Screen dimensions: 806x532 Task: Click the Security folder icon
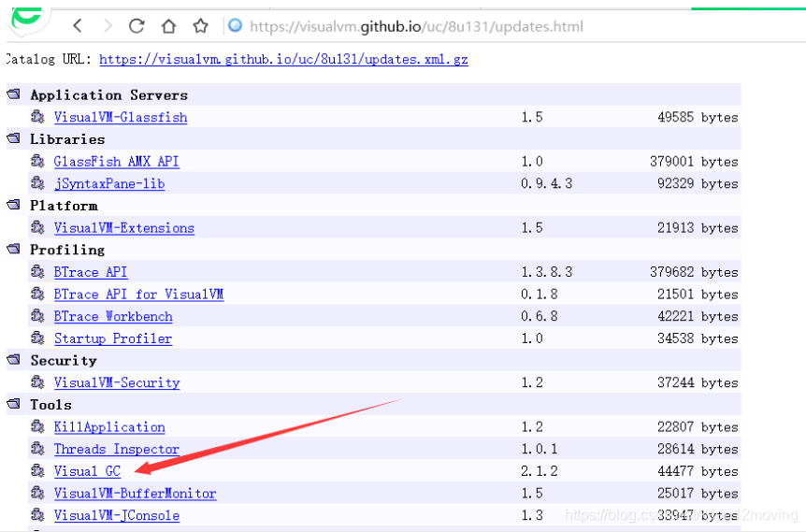click(x=14, y=359)
